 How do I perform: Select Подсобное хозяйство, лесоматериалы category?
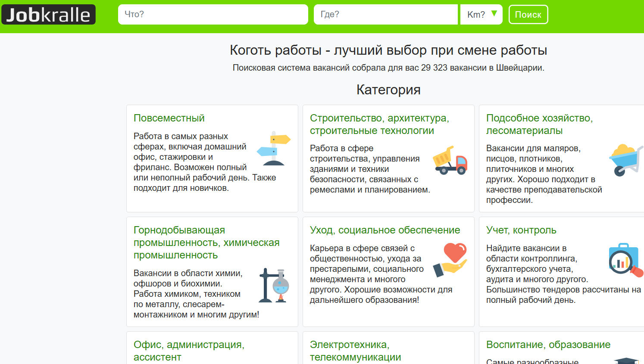(539, 124)
